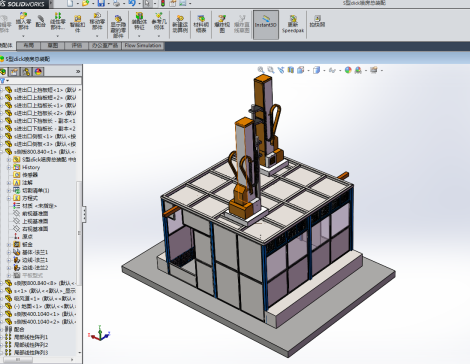Expand the History node
The height and width of the screenshot is (364, 470).
(9, 167)
